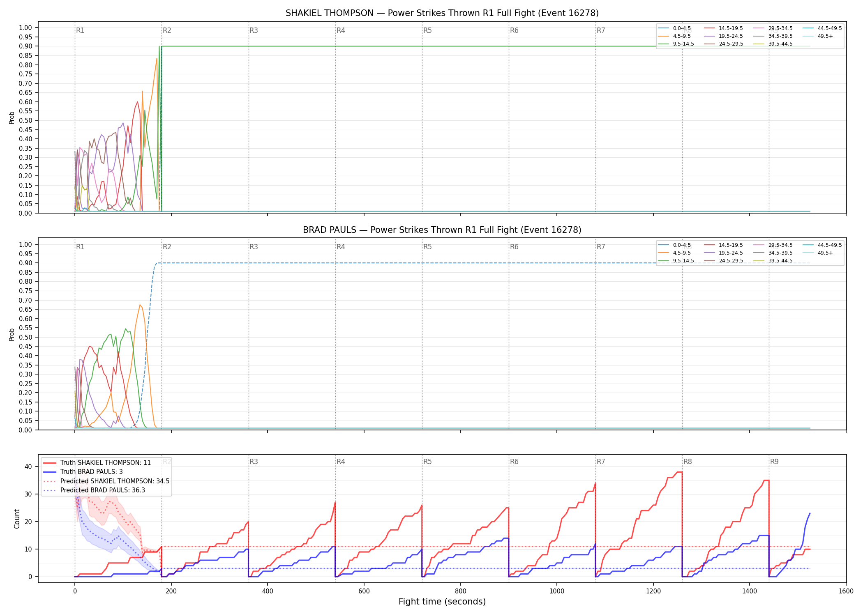
Task: Click the 'Fight time (seconds)' axis label
Action: click(442, 602)
